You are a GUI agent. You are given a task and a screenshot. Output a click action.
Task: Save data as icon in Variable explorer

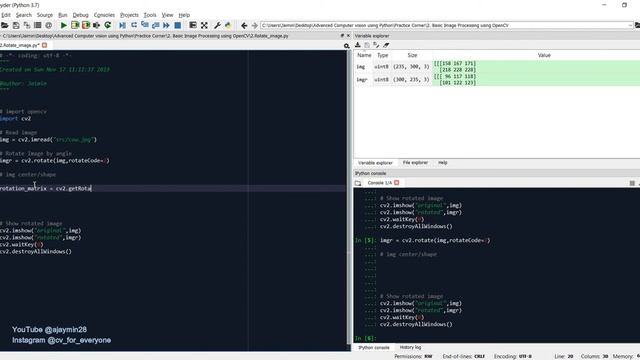[376, 45]
